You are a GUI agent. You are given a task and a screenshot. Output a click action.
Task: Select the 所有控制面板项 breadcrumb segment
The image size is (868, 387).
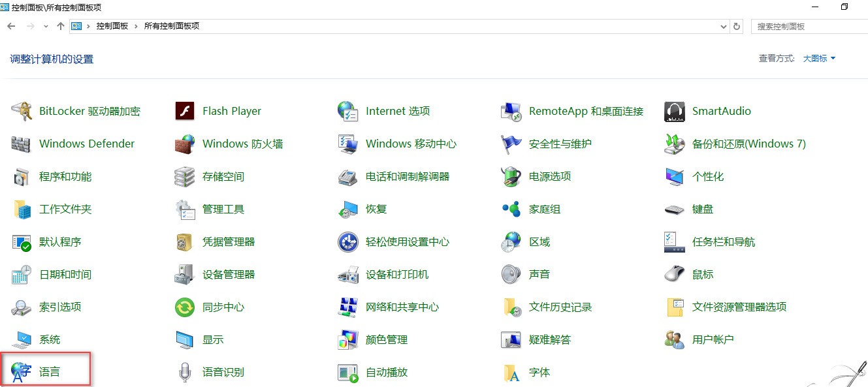click(172, 26)
